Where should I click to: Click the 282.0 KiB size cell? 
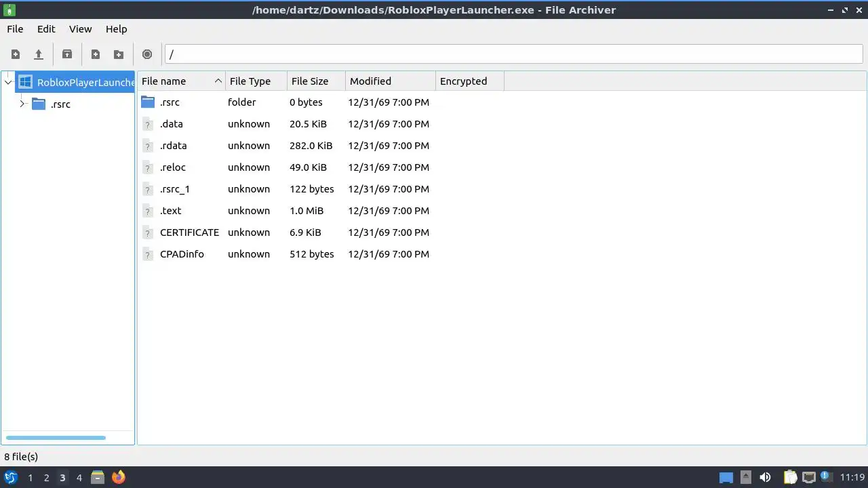[x=311, y=146]
